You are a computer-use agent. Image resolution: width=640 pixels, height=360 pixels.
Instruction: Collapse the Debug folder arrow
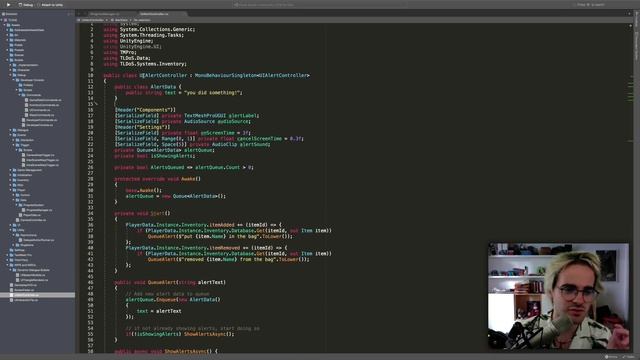pyautogui.click(x=10, y=75)
